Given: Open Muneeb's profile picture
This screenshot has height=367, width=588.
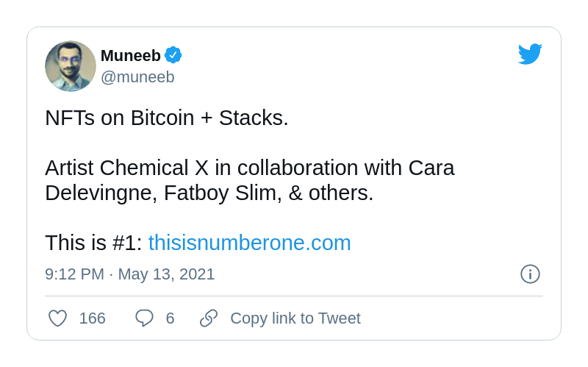Looking at the screenshot, I should click(x=71, y=66).
